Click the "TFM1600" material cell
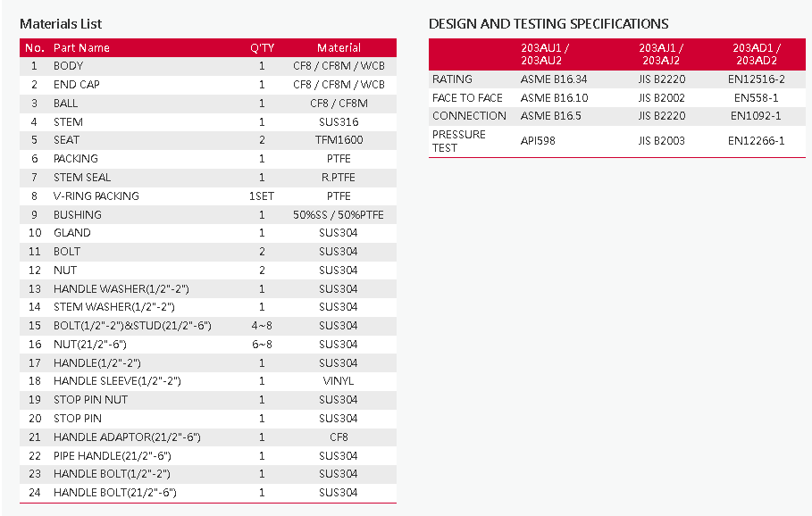812x516 pixels. (339, 140)
